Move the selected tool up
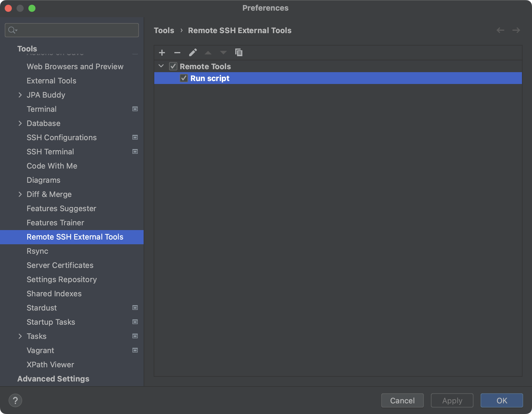The image size is (532, 414). [208, 52]
